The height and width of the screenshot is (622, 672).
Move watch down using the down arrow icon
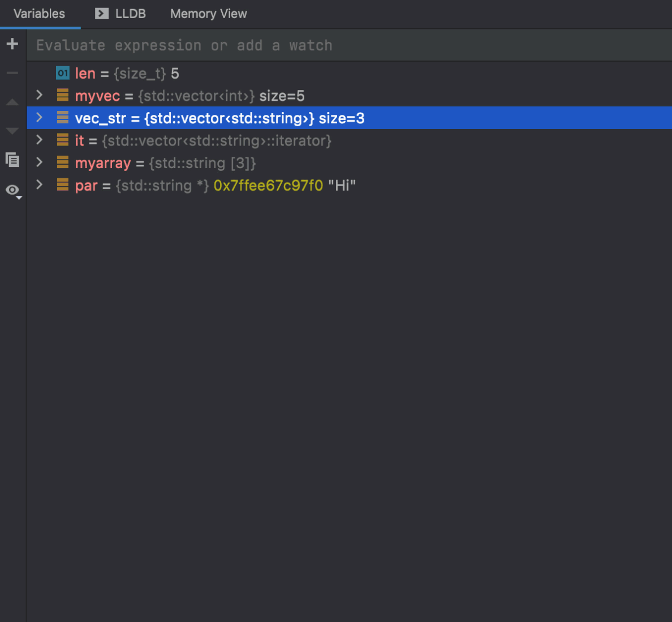coord(12,131)
